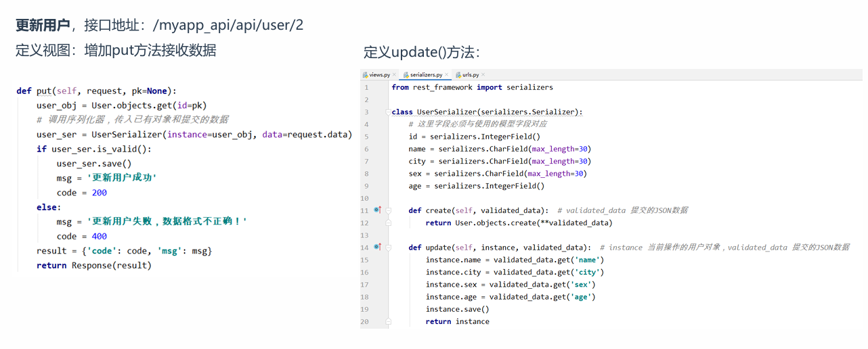
Task: Click line number 20 in the gutter
Action: [365, 321]
